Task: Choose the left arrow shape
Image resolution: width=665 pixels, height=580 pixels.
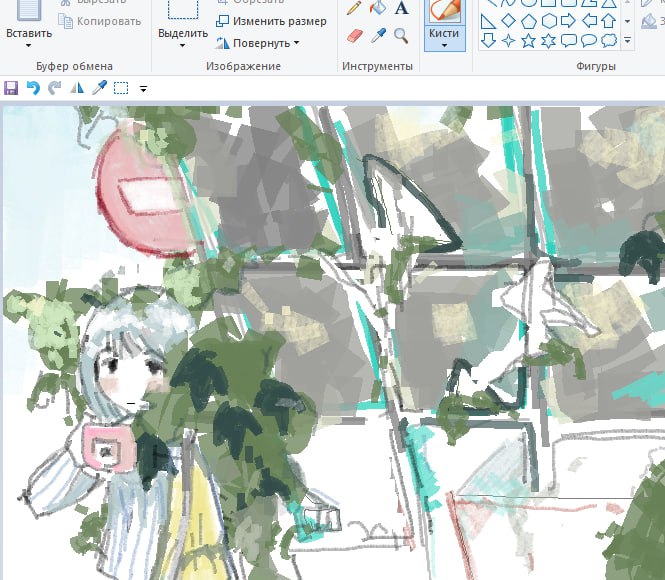Action: pyautogui.click(x=589, y=21)
